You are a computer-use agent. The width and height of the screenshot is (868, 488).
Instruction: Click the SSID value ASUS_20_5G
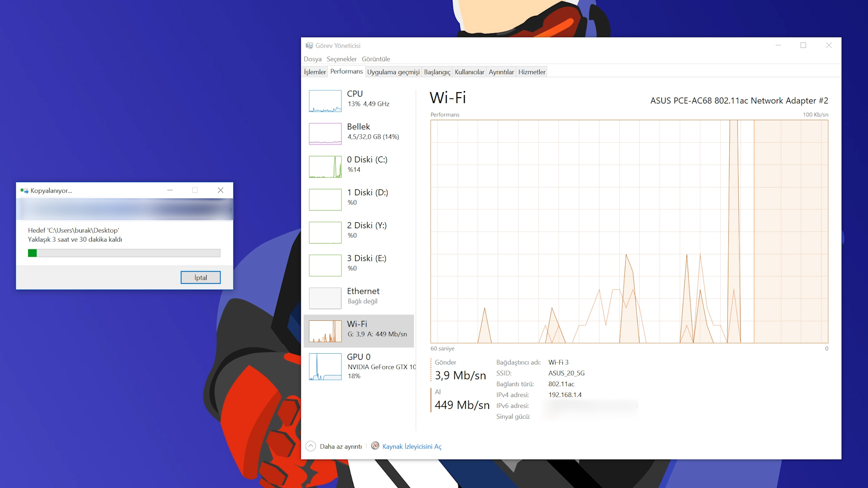566,373
